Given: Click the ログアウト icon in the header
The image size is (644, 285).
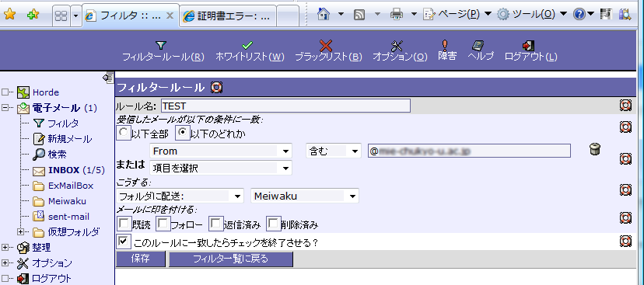Looking at the screenshot, I should (x=528, y=45).
